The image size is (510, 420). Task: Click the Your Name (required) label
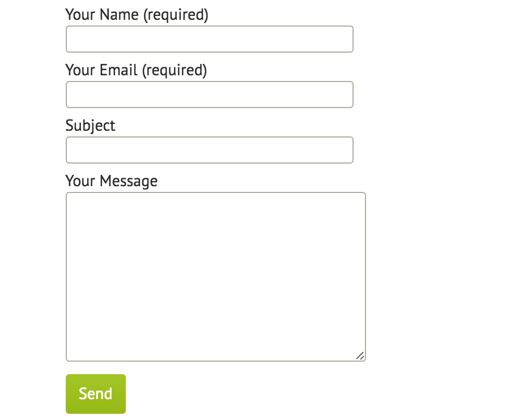[137, 14]
